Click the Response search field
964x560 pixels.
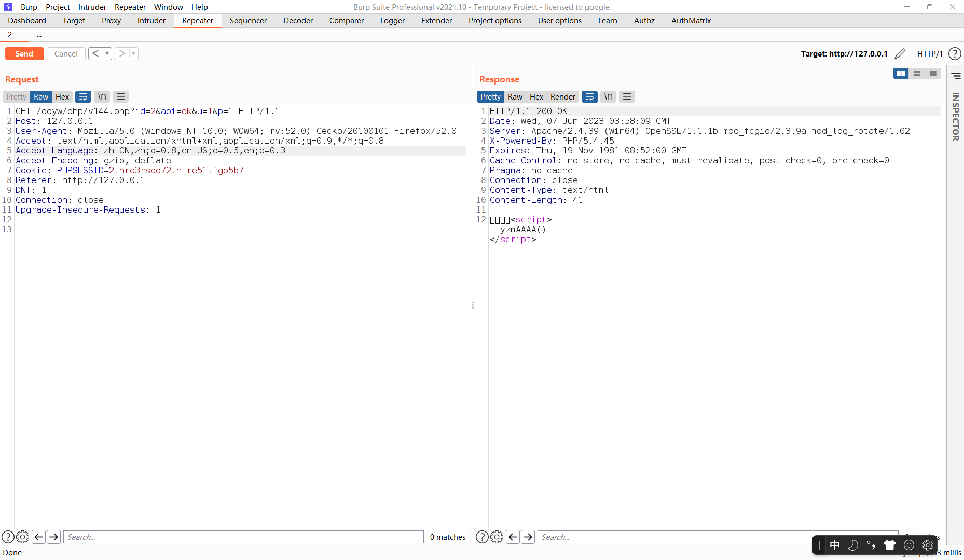tap(674, 537)
